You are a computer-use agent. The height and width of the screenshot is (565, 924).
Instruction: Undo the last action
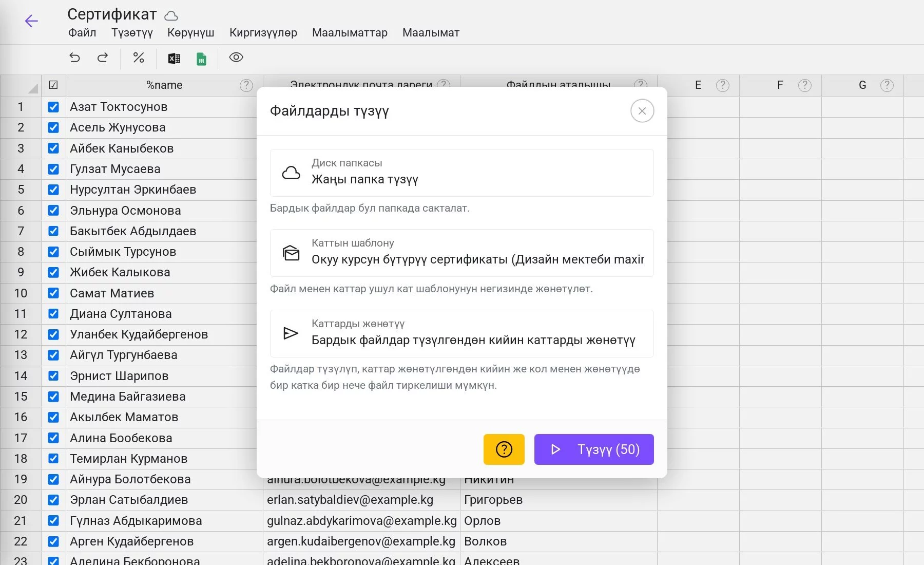75,58
